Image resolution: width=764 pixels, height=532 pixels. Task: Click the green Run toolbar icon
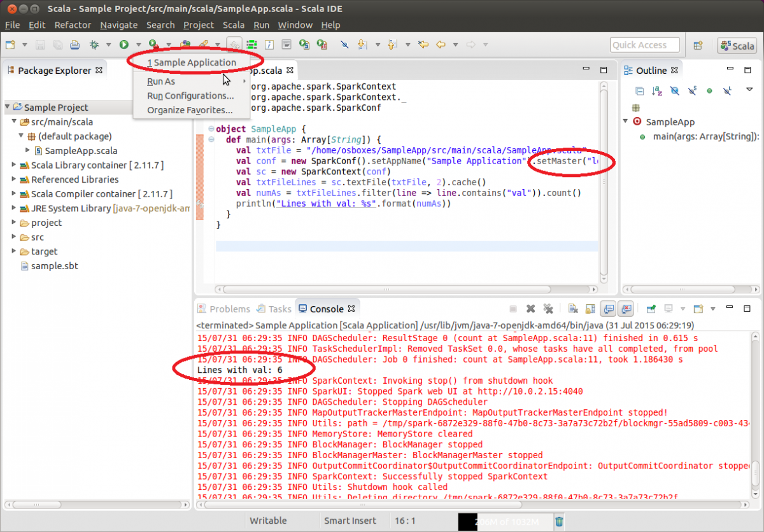tap(124, 45)
